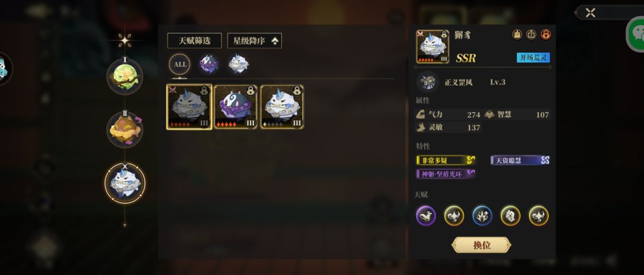Click the share icon

(x=531, y=35)
